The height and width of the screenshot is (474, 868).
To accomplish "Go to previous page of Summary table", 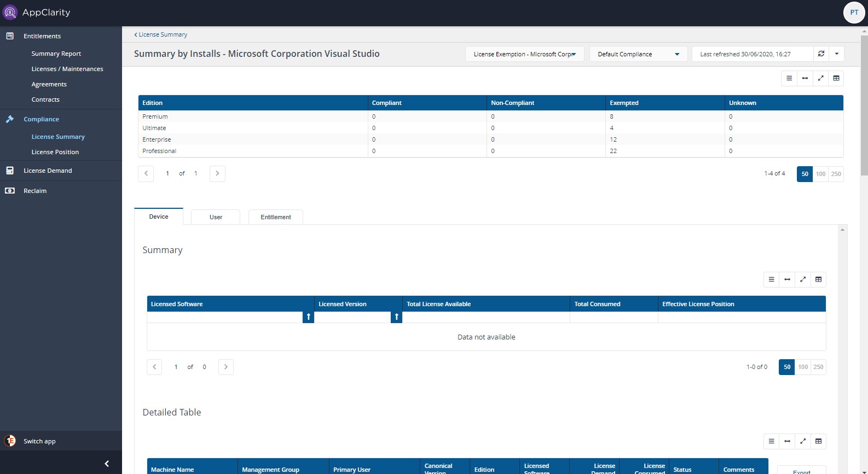I will click(154, 367).
